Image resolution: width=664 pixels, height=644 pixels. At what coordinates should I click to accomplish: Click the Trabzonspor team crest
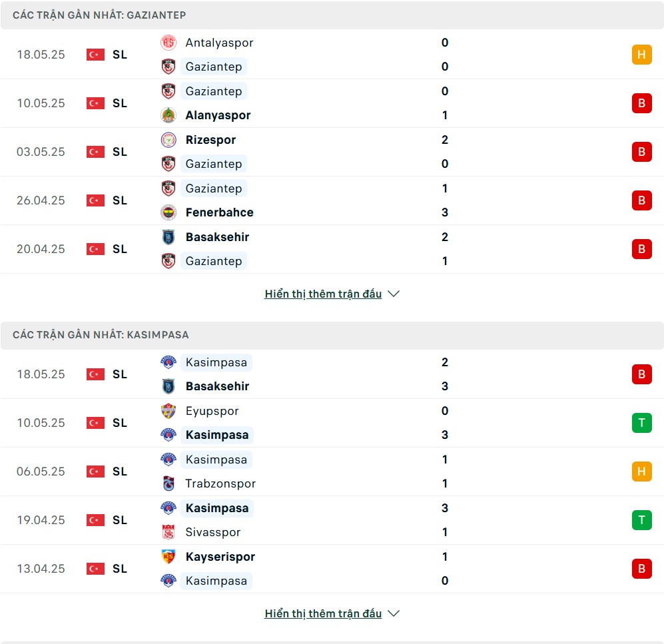pyautogui.click(x=168, y=483)
